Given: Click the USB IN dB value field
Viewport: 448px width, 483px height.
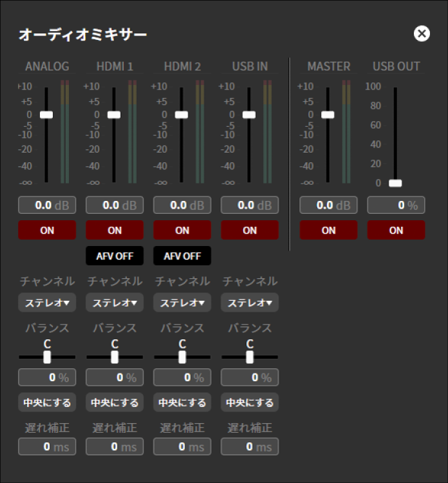Looking at the screenshot, I should (249, 205).
